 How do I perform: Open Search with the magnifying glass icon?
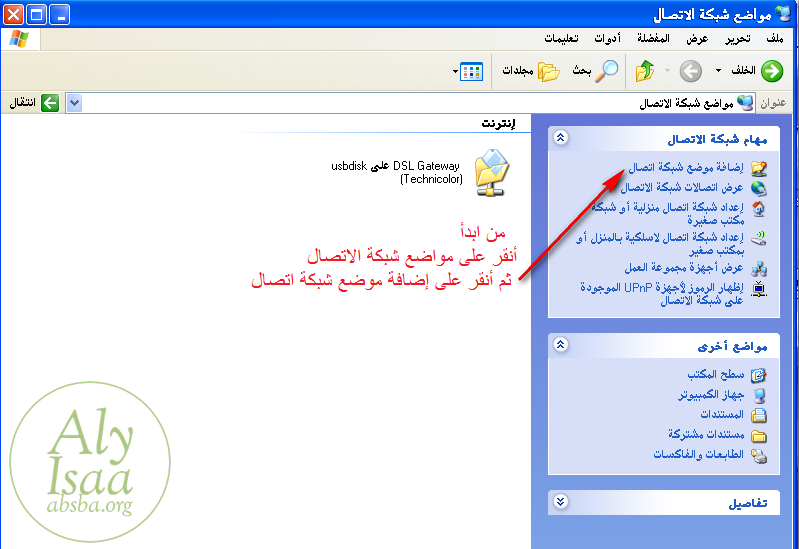[x=607, y=71]
